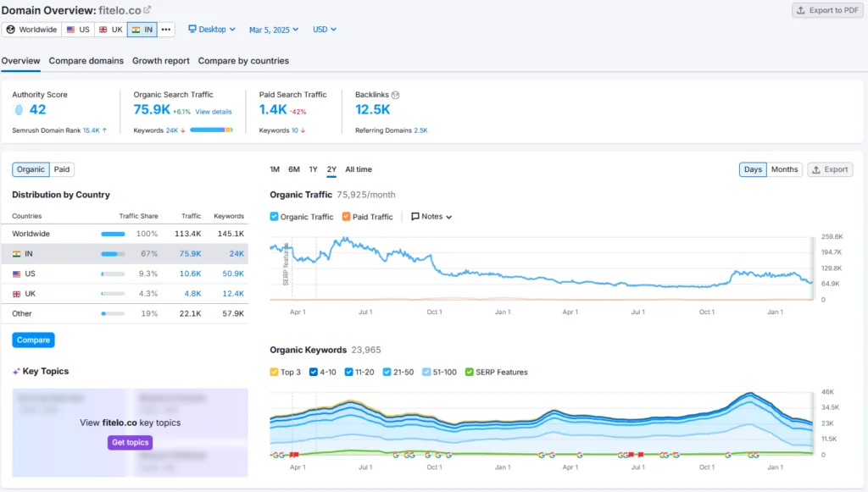Image resolution: width=868 pixels, height=492 pixels.
Task: Toggle 51-100 keywords checkbox
Action: coord(426,372)
